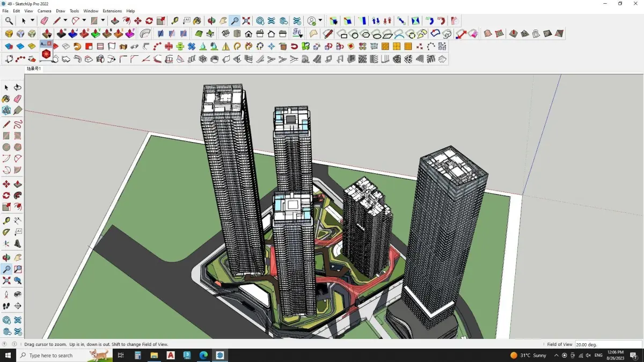Choose the Axes tool in left toolbar

[6, 243]
